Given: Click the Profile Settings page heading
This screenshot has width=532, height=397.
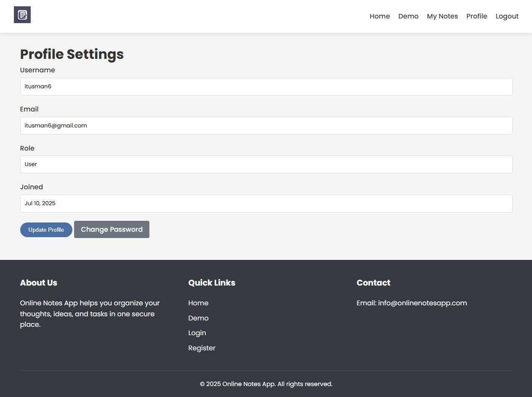Looking at the screenshot, I should 72,54.
